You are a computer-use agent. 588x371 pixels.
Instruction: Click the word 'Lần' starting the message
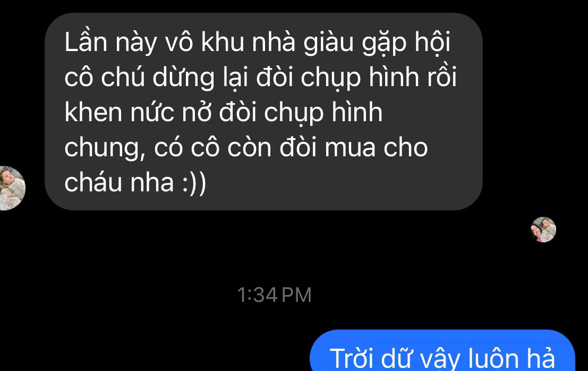(86, 42)
